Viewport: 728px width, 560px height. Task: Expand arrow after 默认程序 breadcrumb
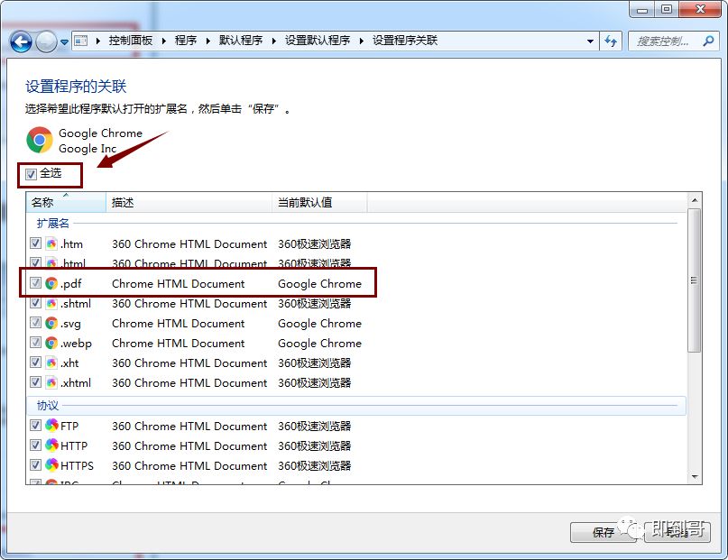[x=274, y=41]
